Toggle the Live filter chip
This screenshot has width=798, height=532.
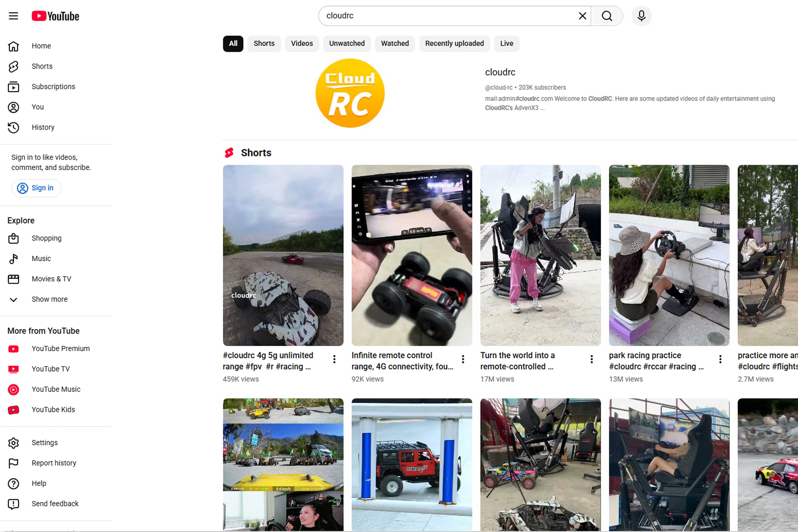click(x=506, y=43)
